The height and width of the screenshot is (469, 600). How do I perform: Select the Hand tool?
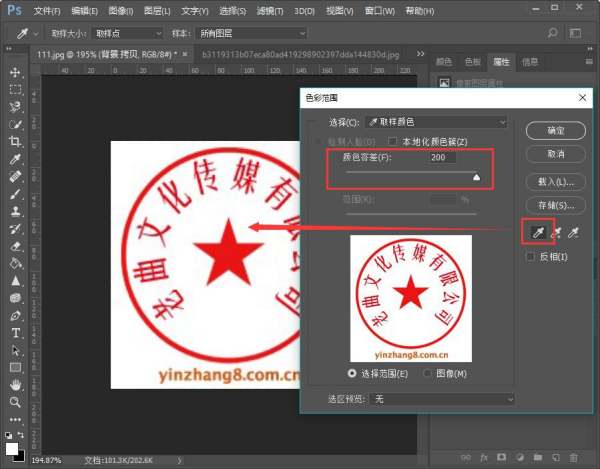(15, 385)
